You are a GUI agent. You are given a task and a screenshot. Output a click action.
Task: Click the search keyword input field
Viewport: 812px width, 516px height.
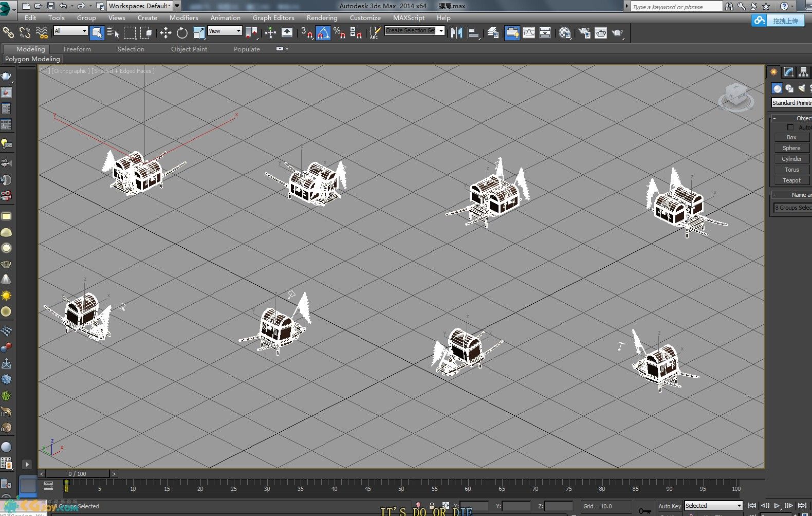[x=676, y=7]
